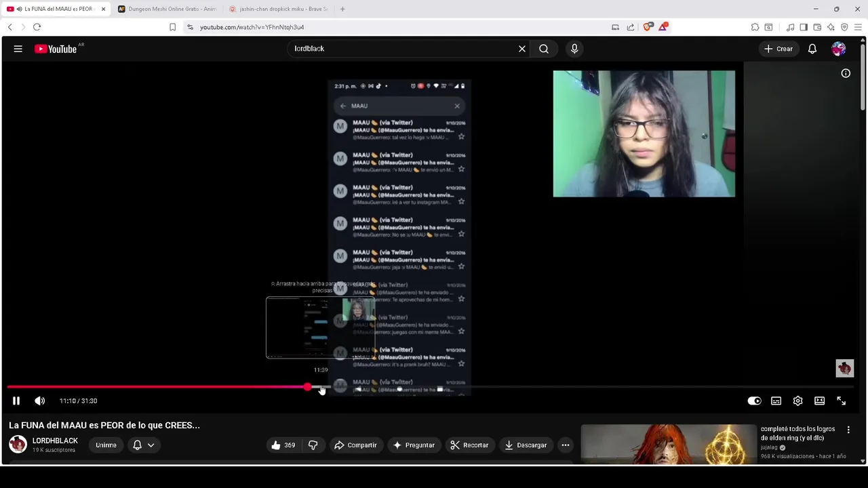Click the channel watermark in the video
The height and width of the screenshot is (488, 868).
pos(844,368)
